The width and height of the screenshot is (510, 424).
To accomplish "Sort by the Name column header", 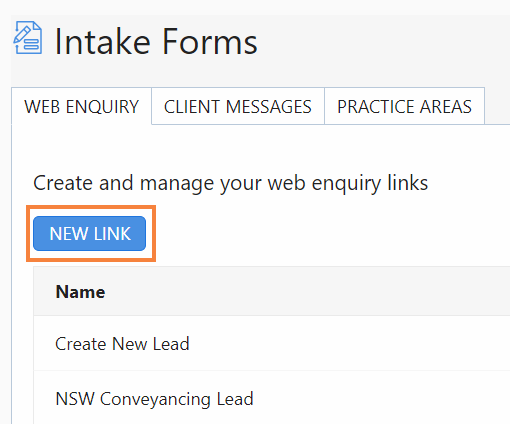I will 80,292.
